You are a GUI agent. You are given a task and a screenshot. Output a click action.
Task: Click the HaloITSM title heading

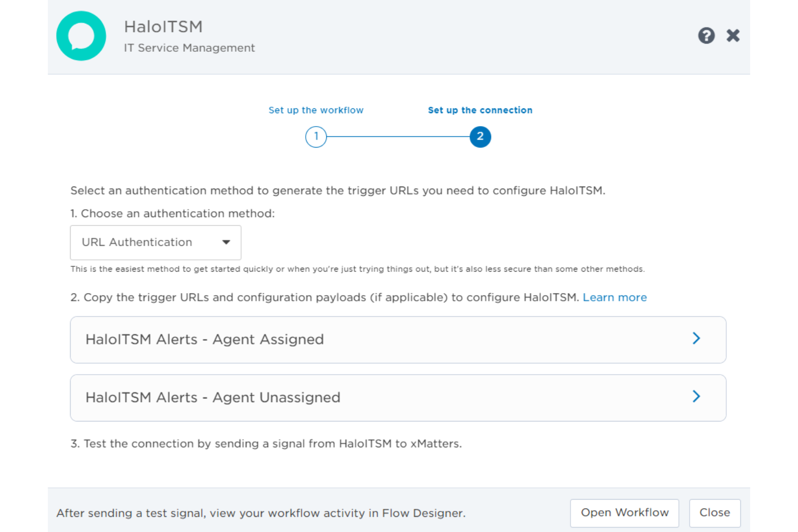pyautogui.click(x=163, y=26)
